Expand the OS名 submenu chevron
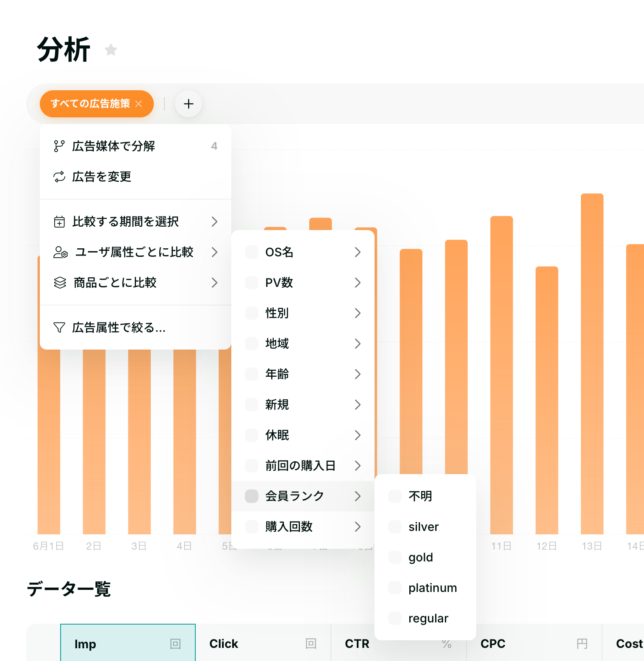 pos(358,252)
